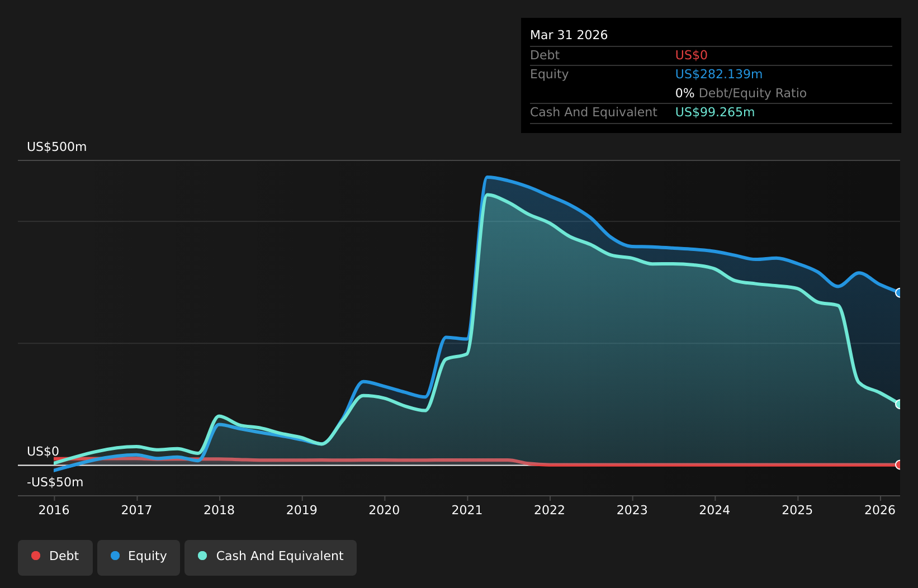Click the Cash And Equivalent tooltip label

tap(593, 112)
